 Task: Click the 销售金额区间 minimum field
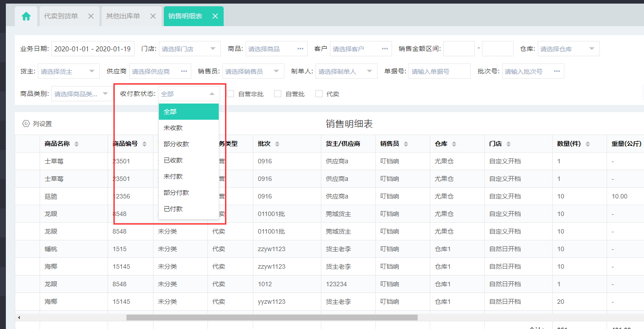[459, 49]
